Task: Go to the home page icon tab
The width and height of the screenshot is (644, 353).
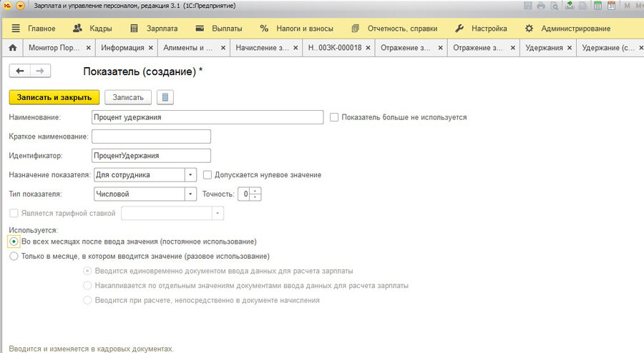Action: click(x=13, y=48)
